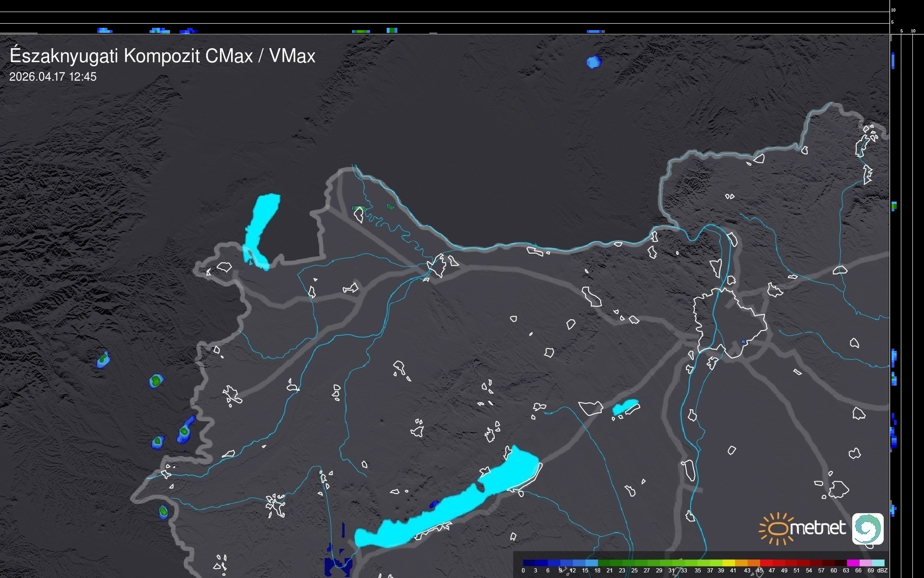924x578 pixels.
Task: Pick the light cyan 69 dBZ swatch
Action: [878, 563]
